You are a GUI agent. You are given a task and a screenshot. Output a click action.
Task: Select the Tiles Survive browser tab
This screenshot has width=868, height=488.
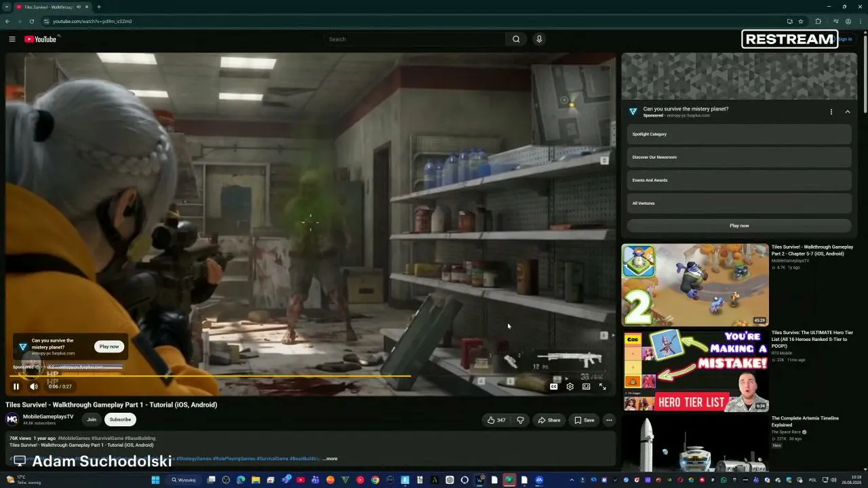tap(52, 7)
